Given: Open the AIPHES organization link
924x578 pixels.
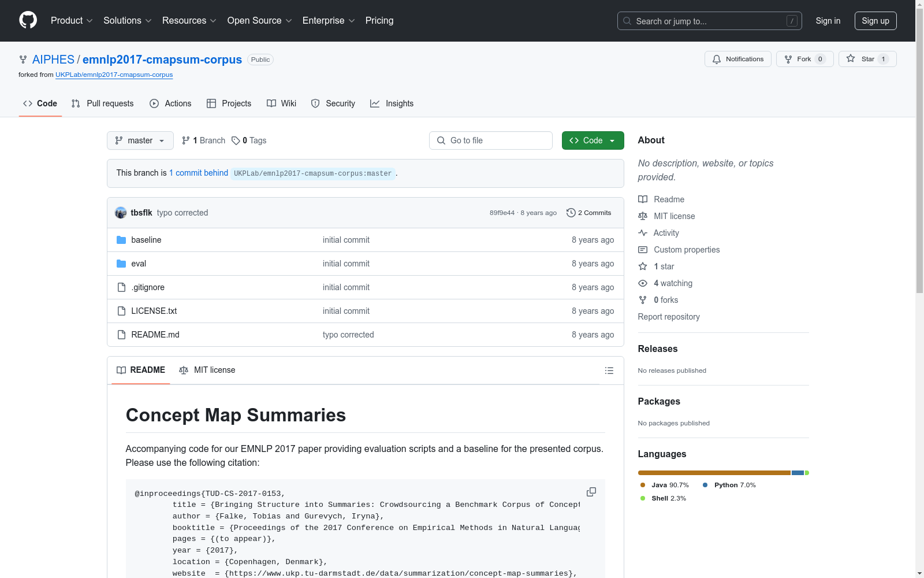Looking at the screenshot, I should pyautogui.click(x=53, y=60).
